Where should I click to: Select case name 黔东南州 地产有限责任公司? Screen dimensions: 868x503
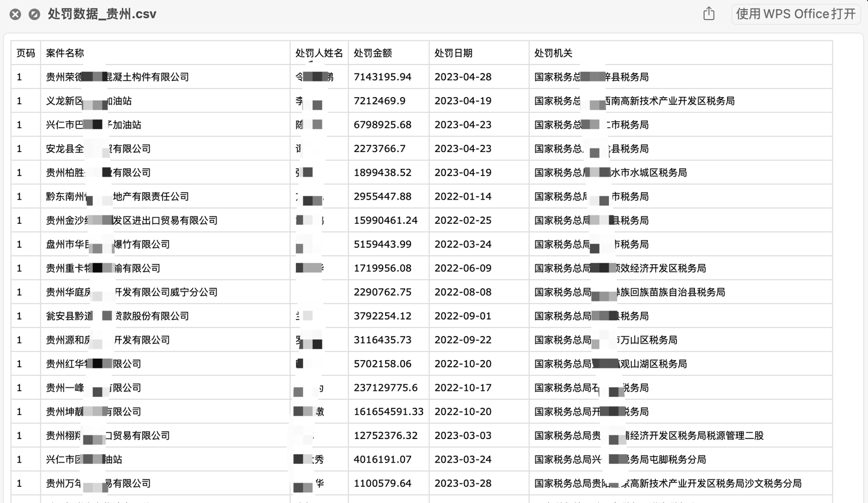pyautogui.click(x=165, y=197)
